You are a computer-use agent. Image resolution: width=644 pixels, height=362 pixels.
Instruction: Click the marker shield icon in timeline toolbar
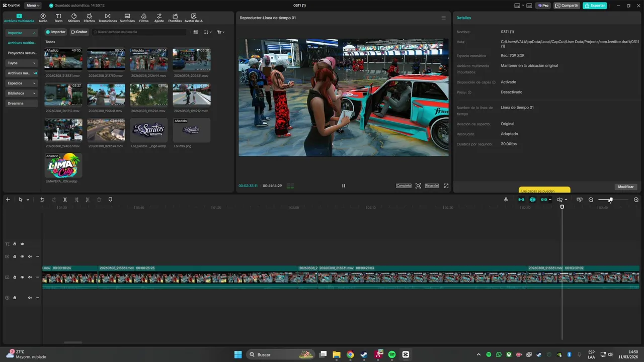click(110, 200)
